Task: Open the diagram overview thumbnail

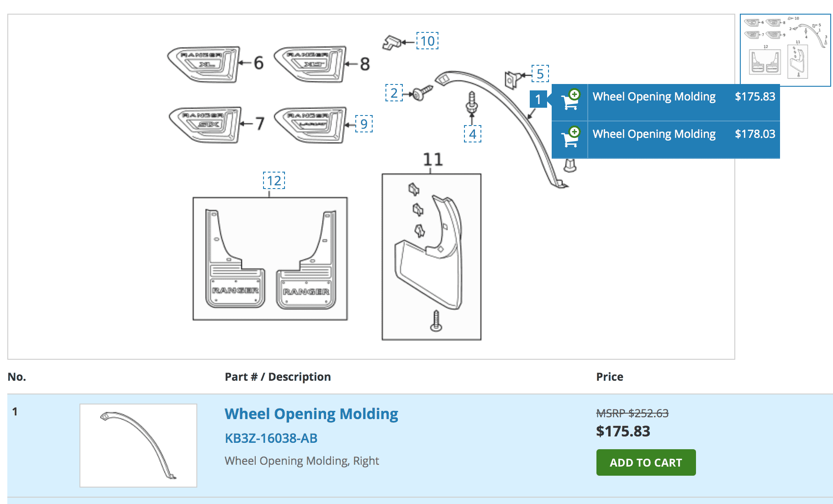Action: 786,50
